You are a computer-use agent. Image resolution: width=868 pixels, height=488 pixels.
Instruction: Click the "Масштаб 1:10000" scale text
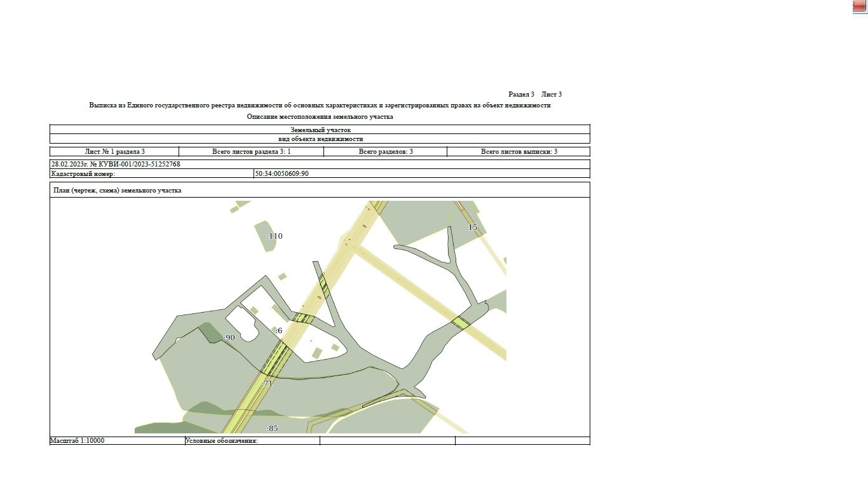pyautogui.click(x=77, y=440)
